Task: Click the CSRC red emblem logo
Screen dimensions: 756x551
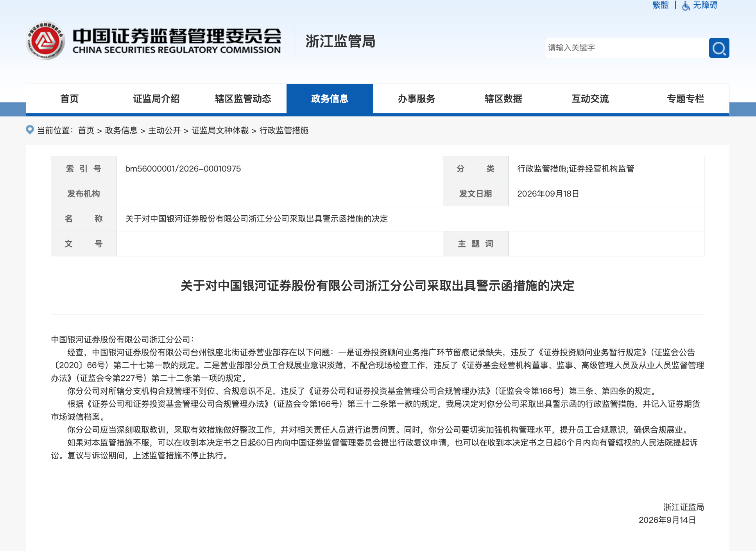Action: tap(45, 41)
